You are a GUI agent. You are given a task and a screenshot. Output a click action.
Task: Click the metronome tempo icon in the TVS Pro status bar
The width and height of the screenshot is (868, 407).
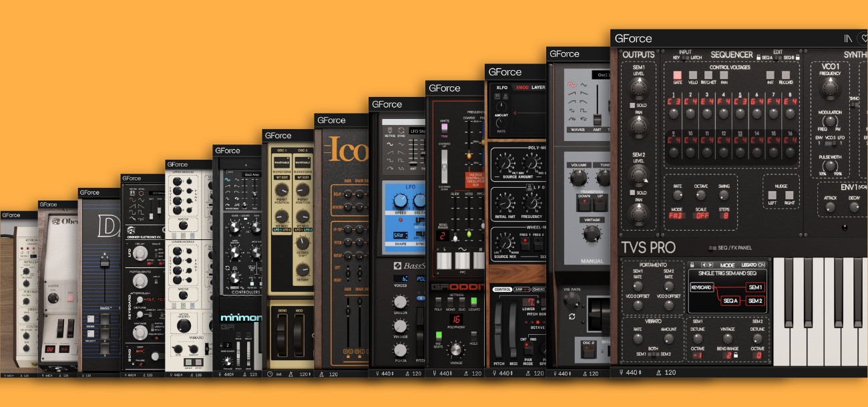point(659,372)
